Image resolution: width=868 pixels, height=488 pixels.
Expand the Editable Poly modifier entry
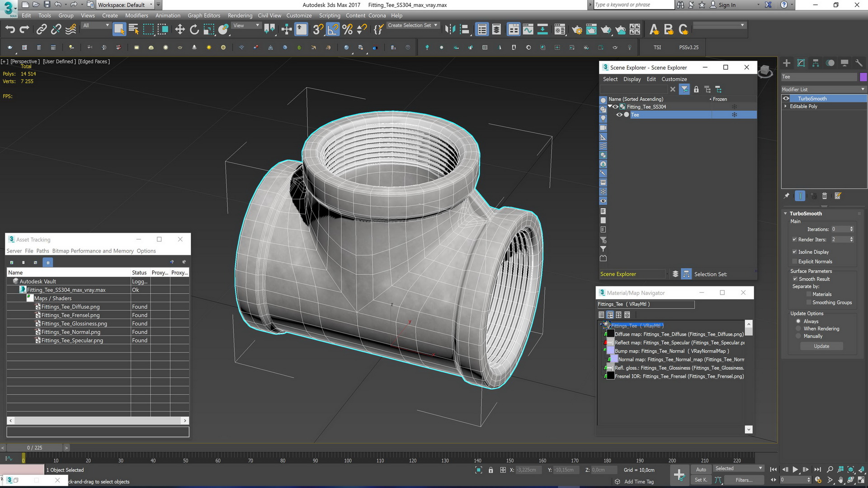[786, 107]
